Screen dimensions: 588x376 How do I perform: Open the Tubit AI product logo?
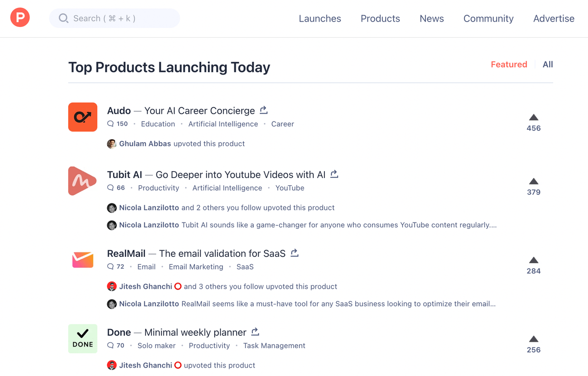(x=82, y=181)
